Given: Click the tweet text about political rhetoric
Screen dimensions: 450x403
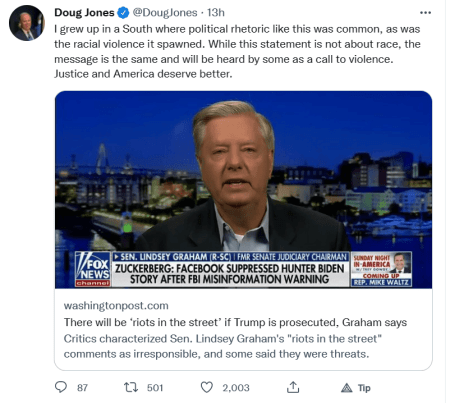Looking at the screenshot, I should tap(237, 51).
